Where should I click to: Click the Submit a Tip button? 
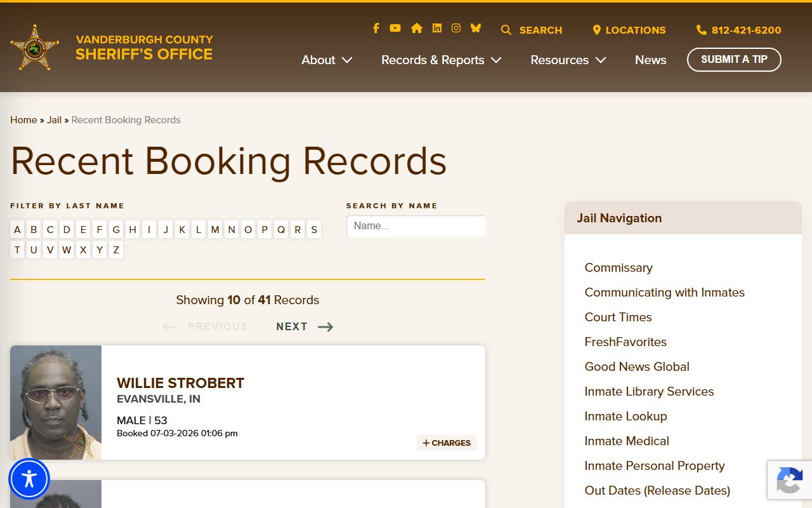734,60
